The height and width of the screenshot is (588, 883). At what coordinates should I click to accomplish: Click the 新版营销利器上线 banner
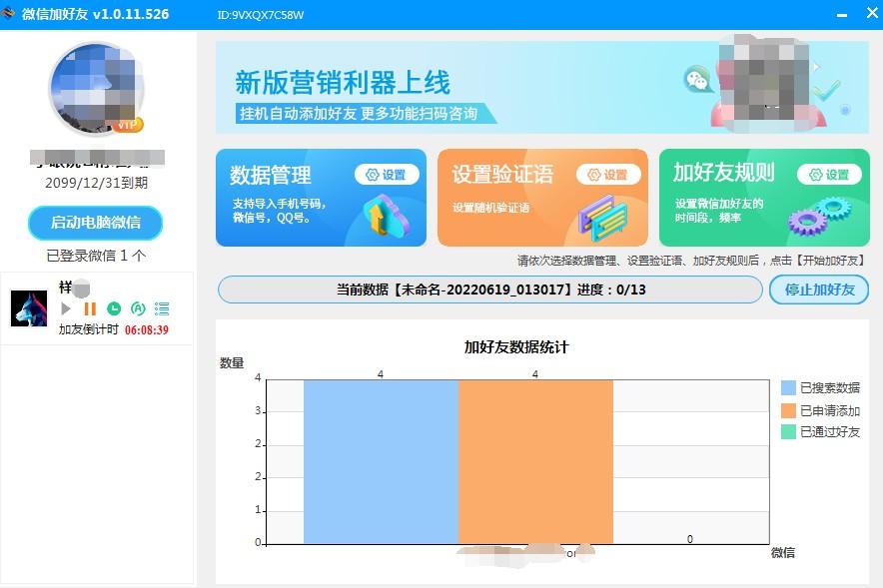(x=541, y=87)
